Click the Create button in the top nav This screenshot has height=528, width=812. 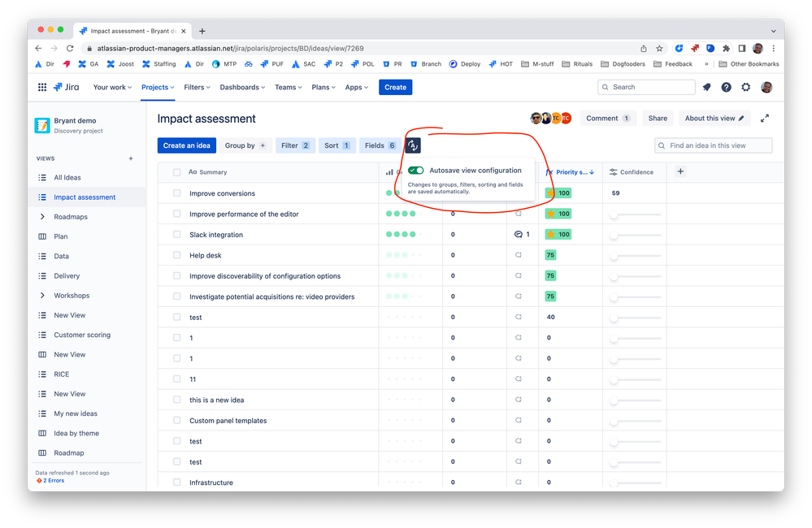click(x=395, y=87)
